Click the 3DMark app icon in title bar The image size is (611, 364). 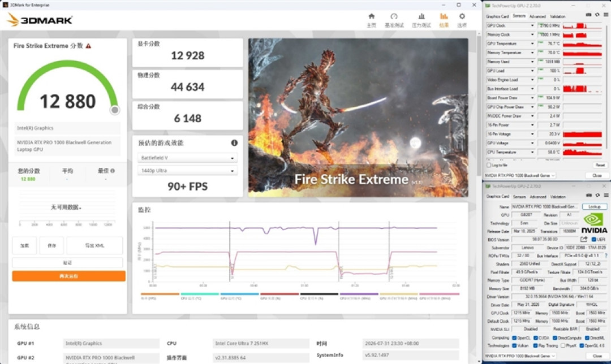5,5
